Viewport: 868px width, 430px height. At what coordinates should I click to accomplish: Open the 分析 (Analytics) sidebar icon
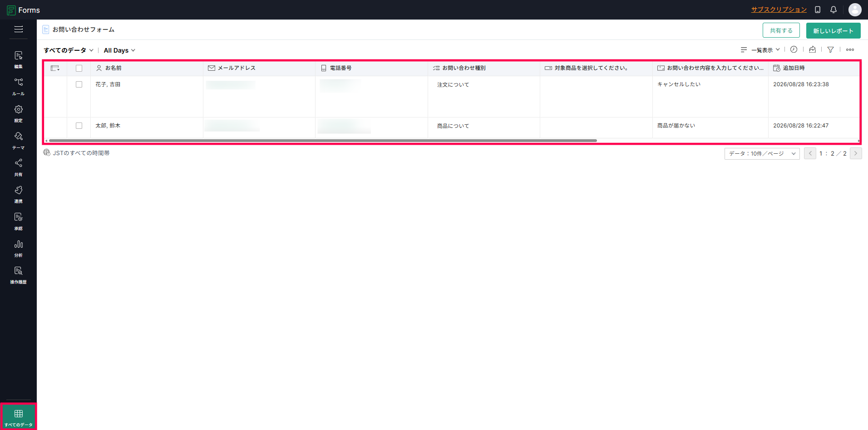click(x=18, y=248)
